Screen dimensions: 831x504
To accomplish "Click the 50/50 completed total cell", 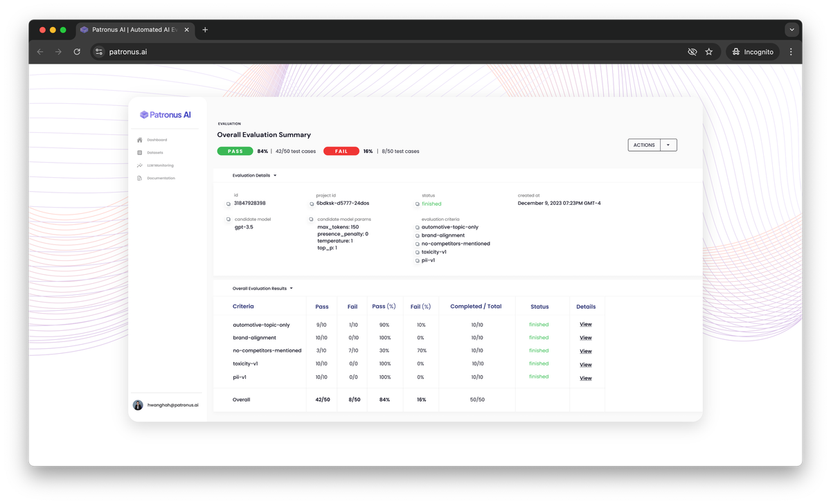I will tap(477, 400).
